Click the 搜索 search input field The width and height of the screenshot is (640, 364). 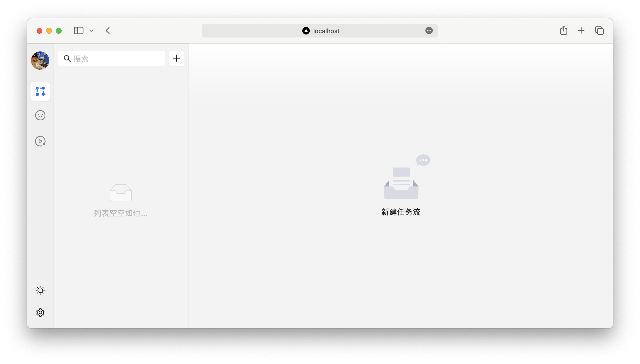[x=118, y=59]
